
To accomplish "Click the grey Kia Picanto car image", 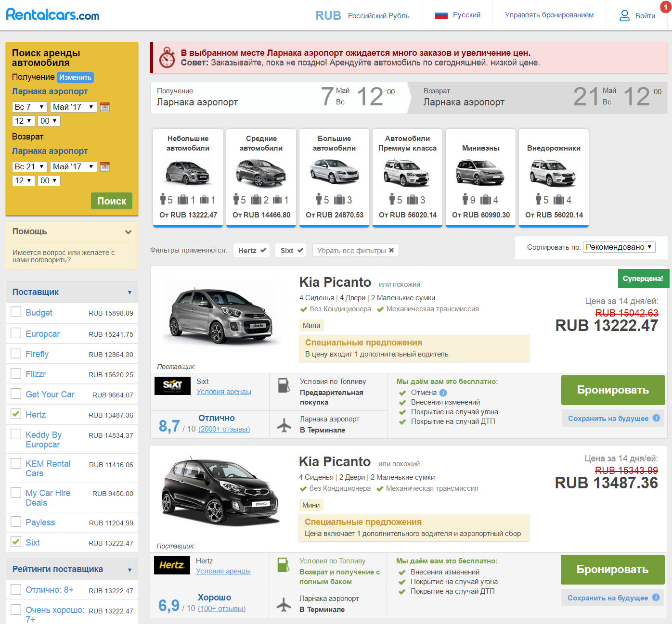I will (x=221, y=317).
